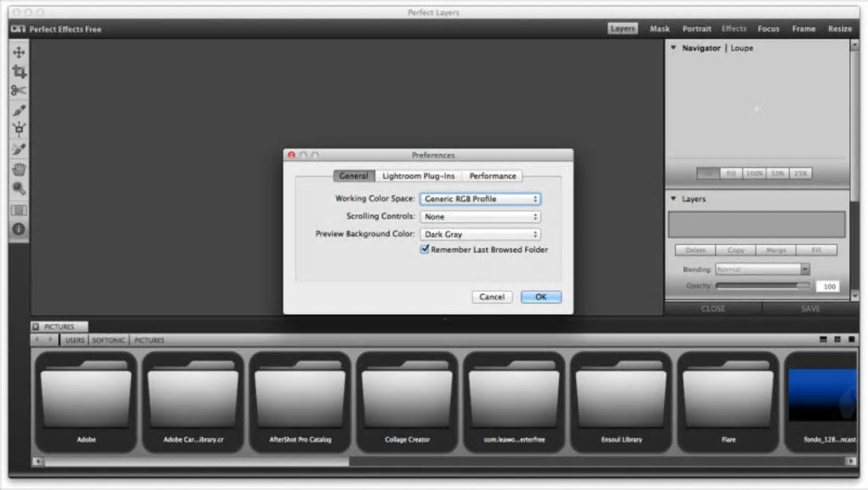Navigate to SOFTONIC breadcrumb
This screenshot has height=490, width=868.
point(109,340)
